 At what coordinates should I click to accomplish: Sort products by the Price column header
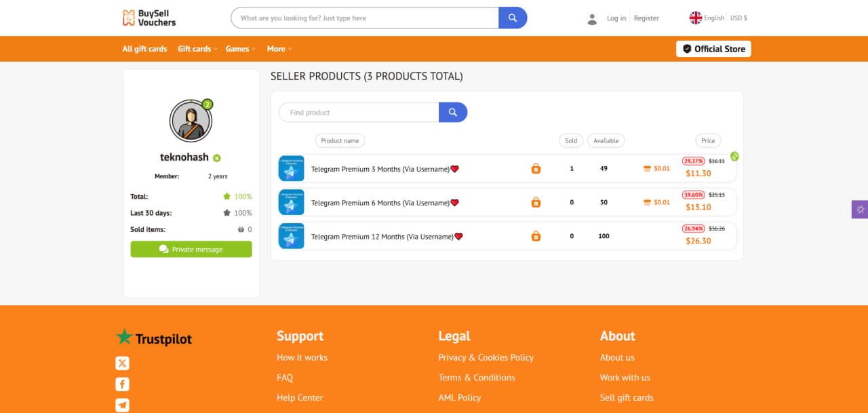point(708,140)
